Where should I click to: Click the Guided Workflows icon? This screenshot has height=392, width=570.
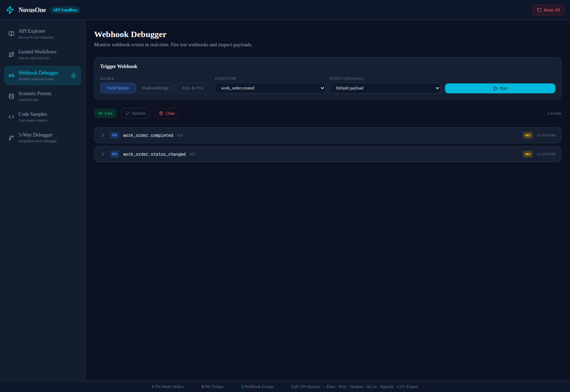11,55
